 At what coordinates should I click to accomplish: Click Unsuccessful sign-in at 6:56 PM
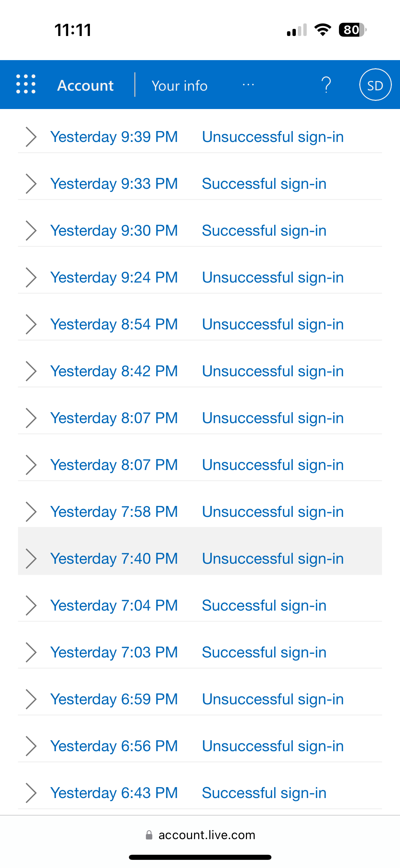(273, 746)
